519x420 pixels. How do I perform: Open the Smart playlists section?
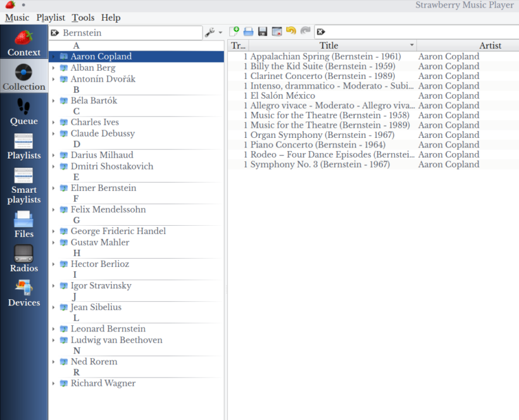(23, 187)
